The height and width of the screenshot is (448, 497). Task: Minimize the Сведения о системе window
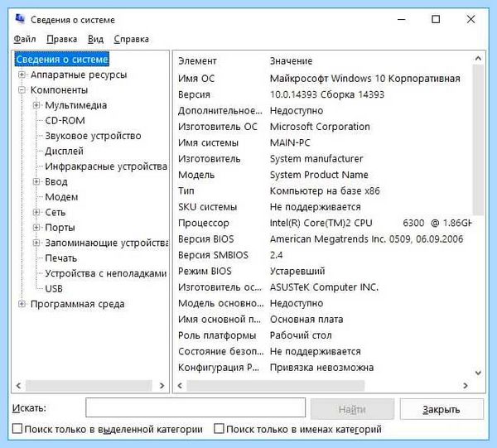[402, 19]
